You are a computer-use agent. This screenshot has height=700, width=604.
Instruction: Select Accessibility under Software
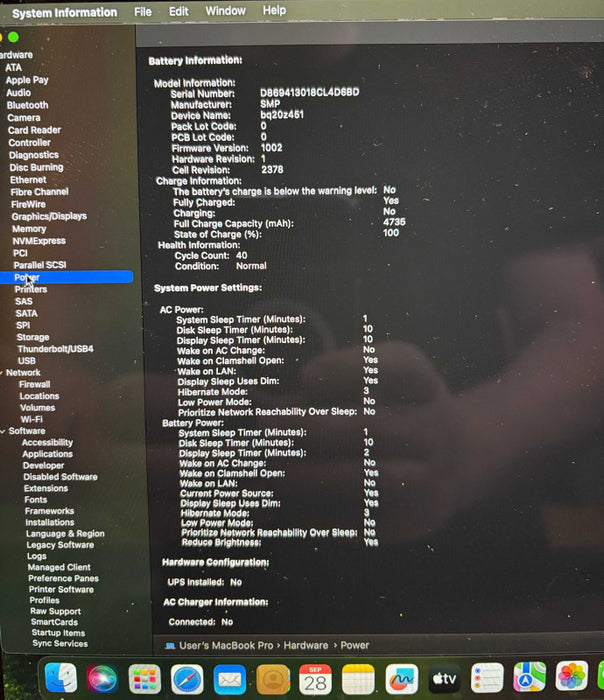[x=47, y=442]
